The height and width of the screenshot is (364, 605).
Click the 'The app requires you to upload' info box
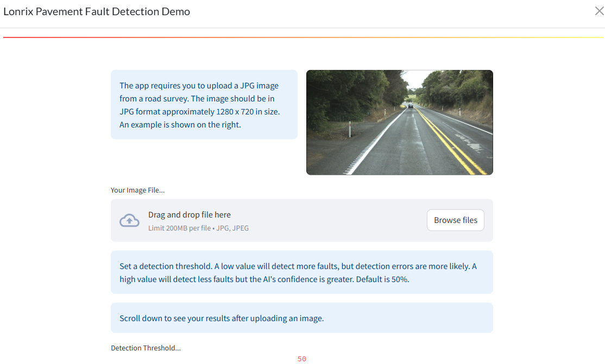click(204, 105)
